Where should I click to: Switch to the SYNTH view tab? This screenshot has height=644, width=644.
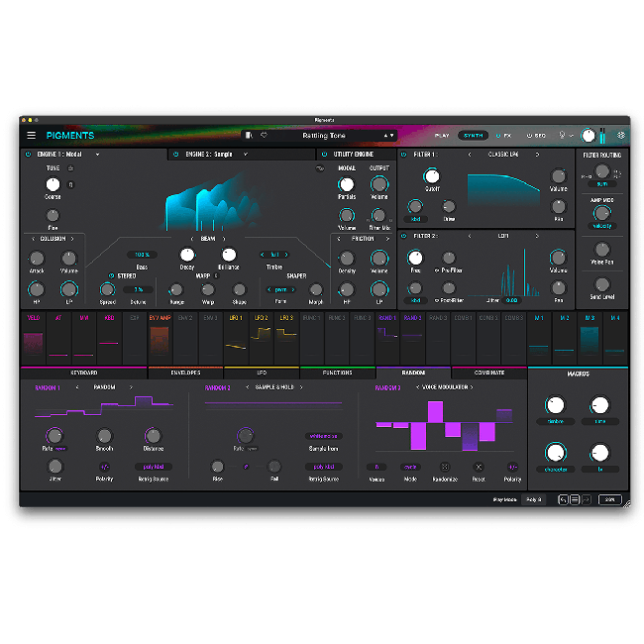pos(474,136)
